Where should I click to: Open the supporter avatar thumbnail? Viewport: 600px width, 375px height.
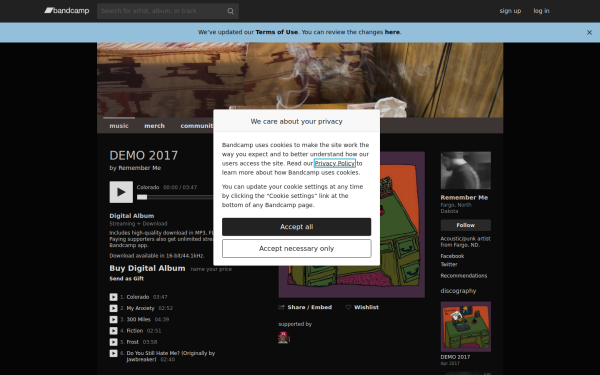pos(284,338)
